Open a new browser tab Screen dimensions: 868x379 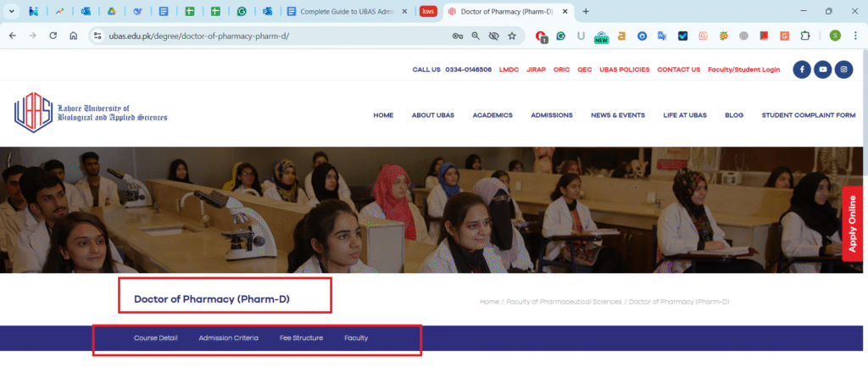pyautogui.click(x=586, y=12)
